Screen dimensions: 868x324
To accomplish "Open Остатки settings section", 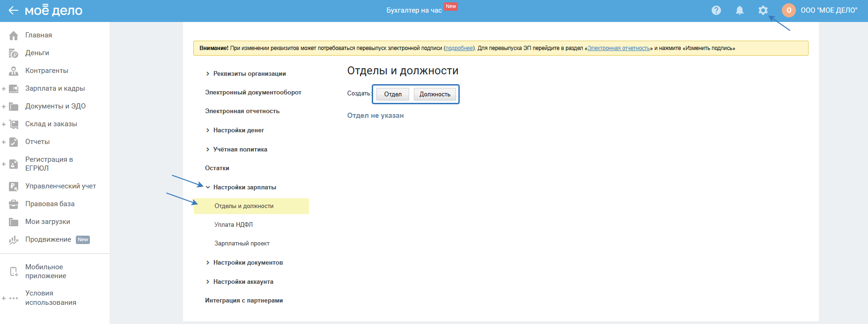I will pyautogui.click(x=217, y=168).
